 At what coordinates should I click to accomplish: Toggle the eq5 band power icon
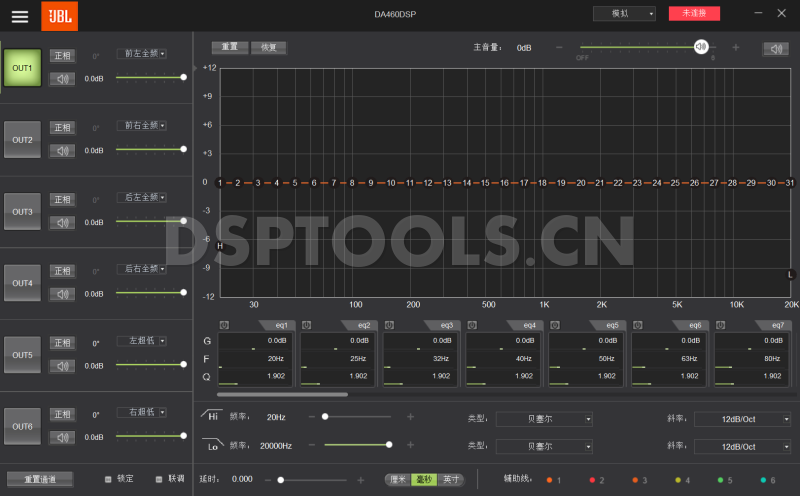[555, 325]
